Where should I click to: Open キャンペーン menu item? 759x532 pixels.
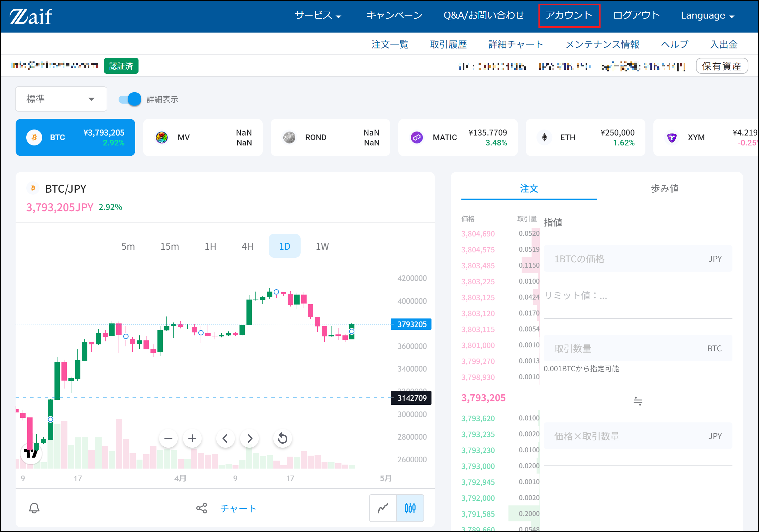click(x=394, y=15)
